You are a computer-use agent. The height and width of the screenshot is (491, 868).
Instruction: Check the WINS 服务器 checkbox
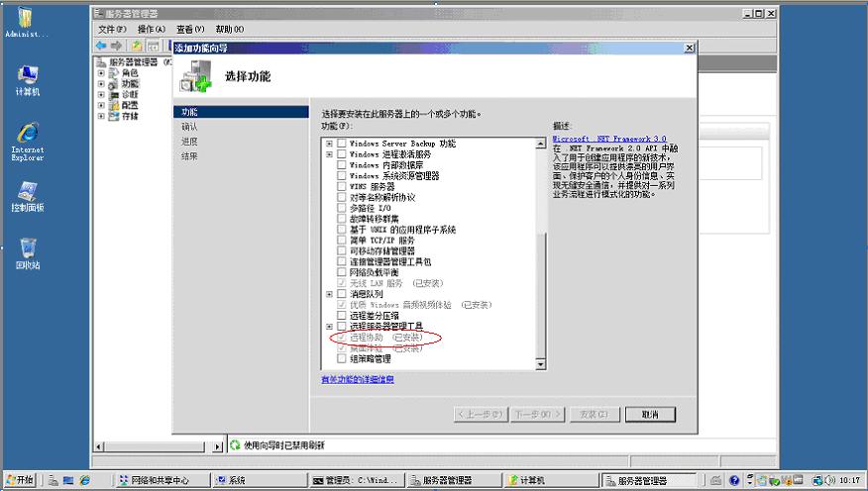(342, 186)
